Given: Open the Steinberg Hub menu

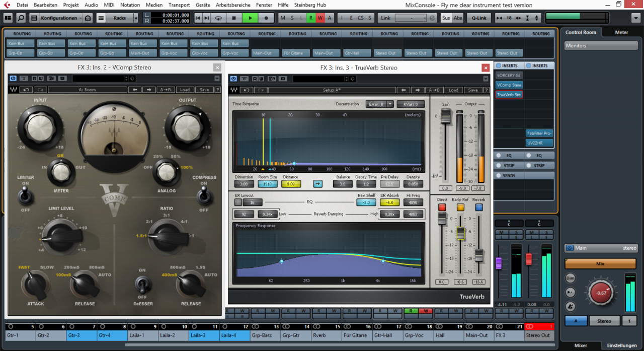Looking at the screenshot, I should 310,5.
